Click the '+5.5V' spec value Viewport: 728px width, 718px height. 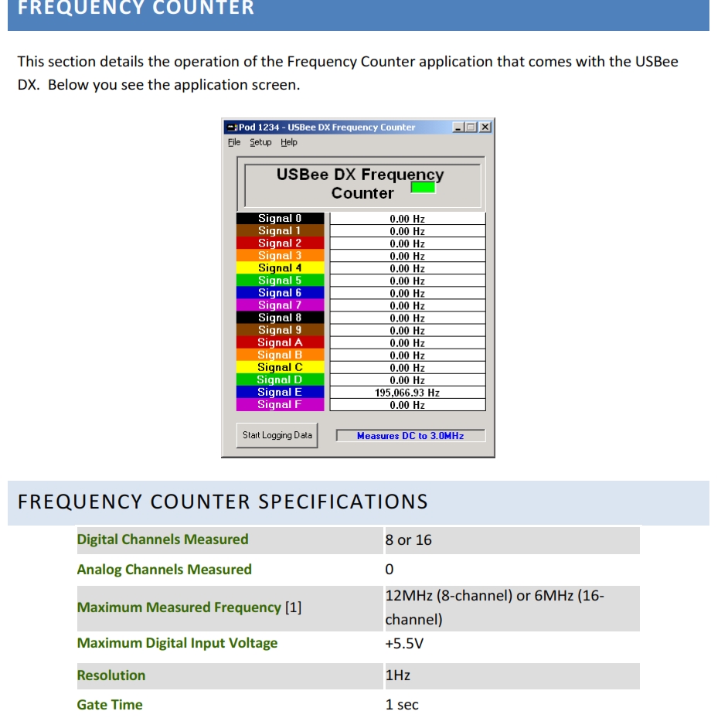click(404, 643)
